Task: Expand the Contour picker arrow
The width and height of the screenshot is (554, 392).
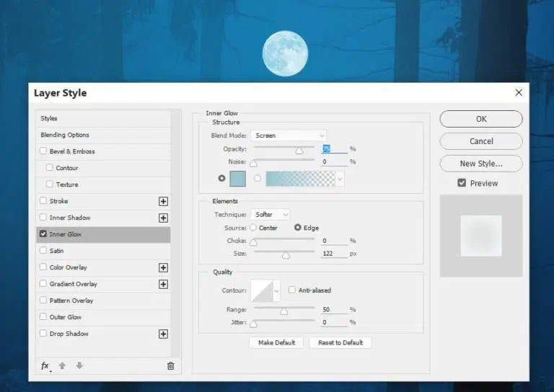Action: 277,290
